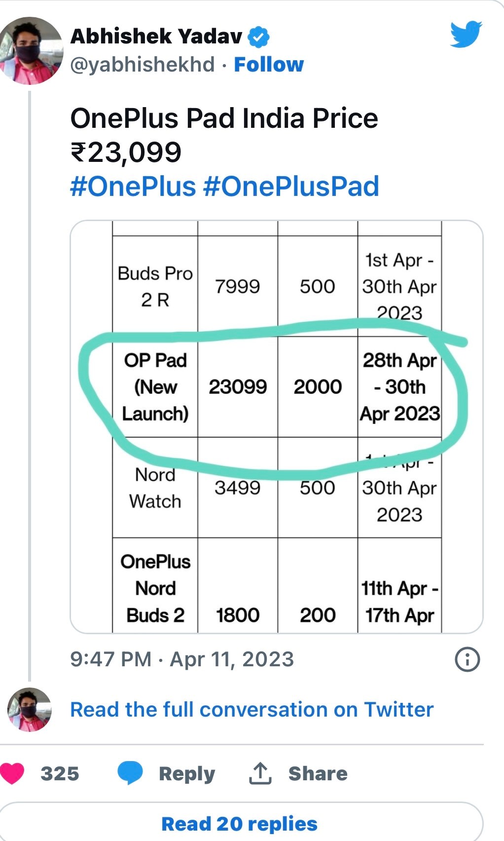
Task: Click the Abhishek Yadav display name
Action: click(157, 37)
